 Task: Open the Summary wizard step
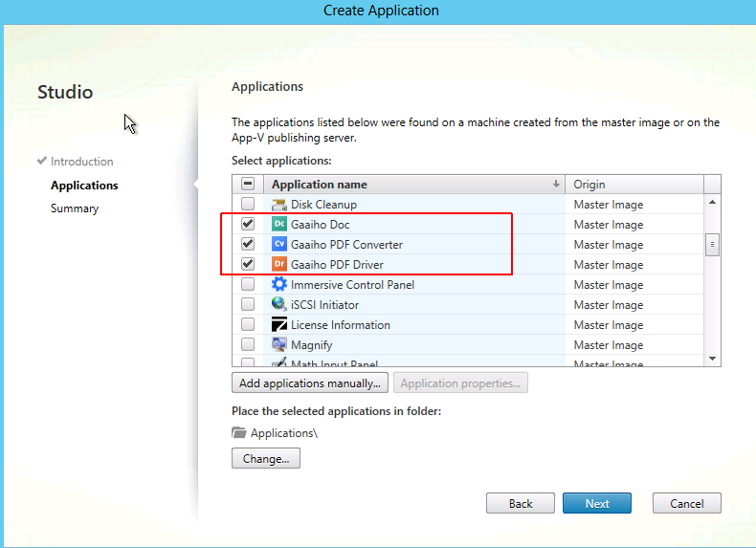pos(75,208)
